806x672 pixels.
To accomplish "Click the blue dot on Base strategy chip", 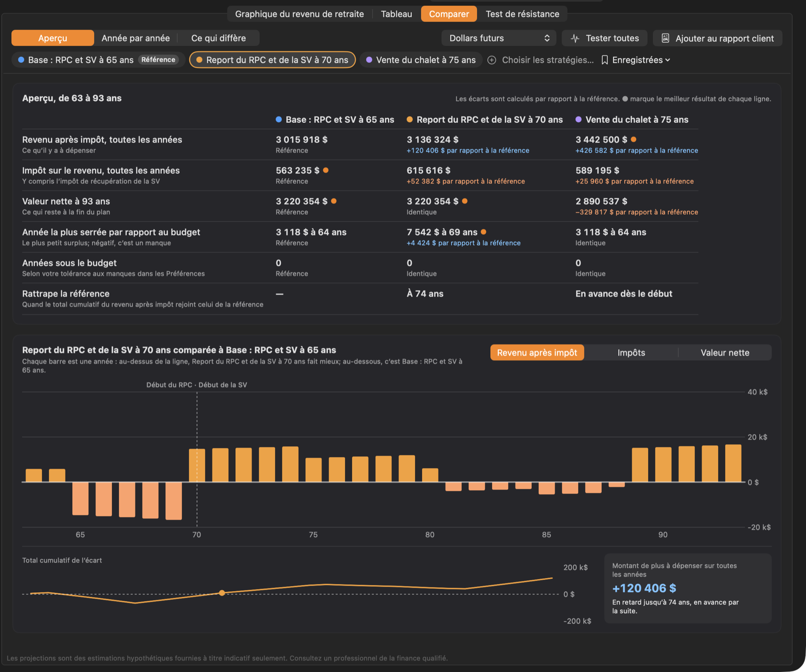I will coord(21,60).
